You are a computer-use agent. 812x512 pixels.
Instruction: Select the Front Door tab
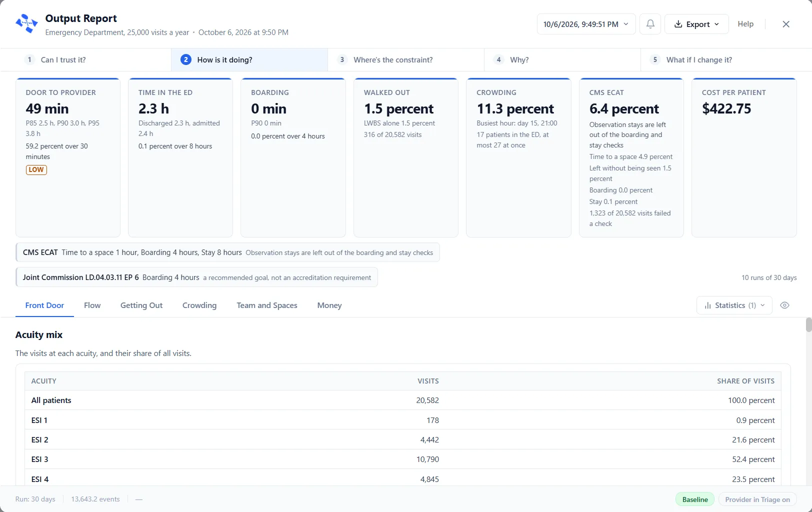44,305
